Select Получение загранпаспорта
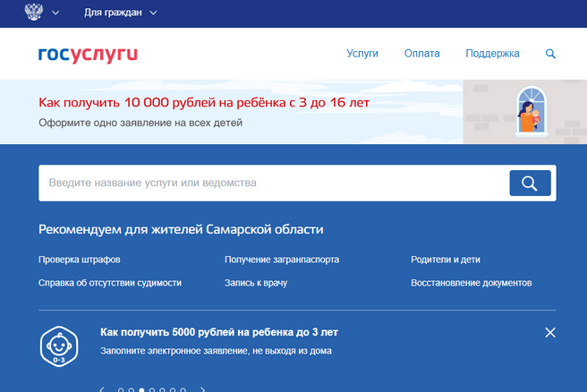This screenshot has width=587, height=392. pyautogui.click(x=282, y=260)
